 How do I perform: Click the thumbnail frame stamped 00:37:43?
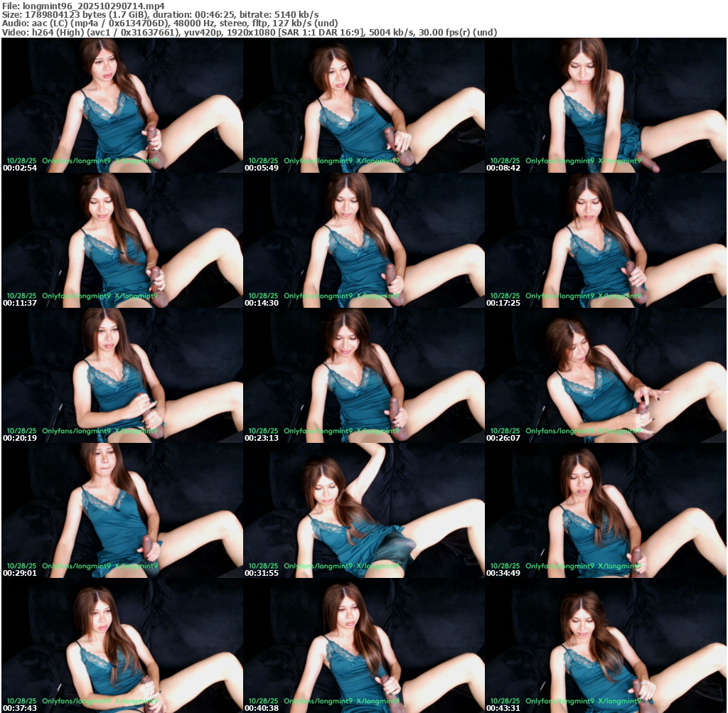point(122,645)
